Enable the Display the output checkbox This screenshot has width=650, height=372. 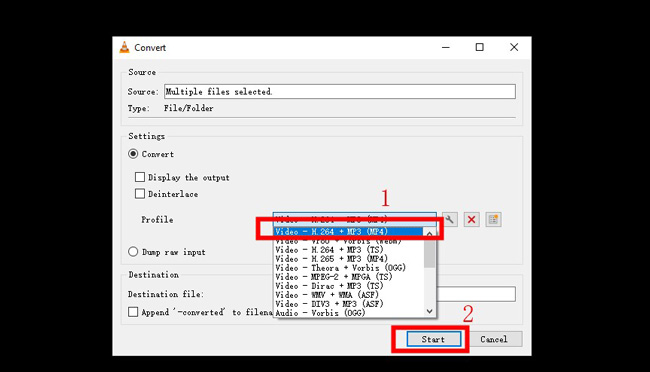(140, 177)
